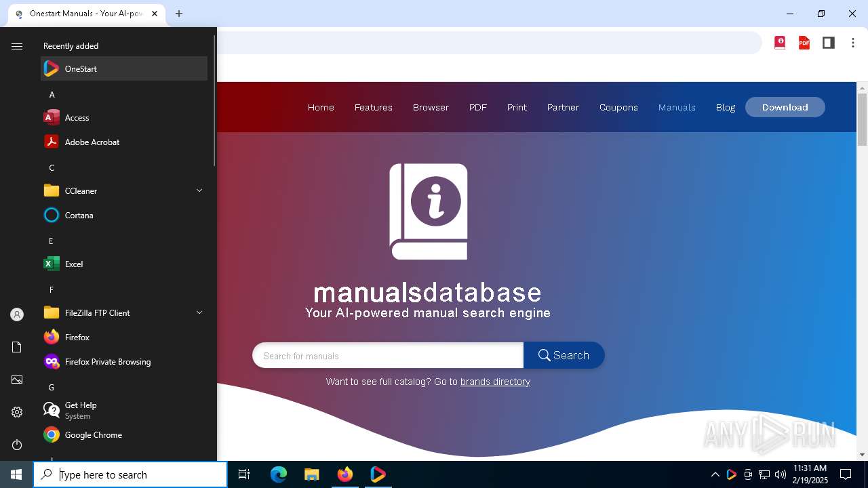Launch Cortana from the app list
This screenshot has height=488, width=868.
(124, 215)
